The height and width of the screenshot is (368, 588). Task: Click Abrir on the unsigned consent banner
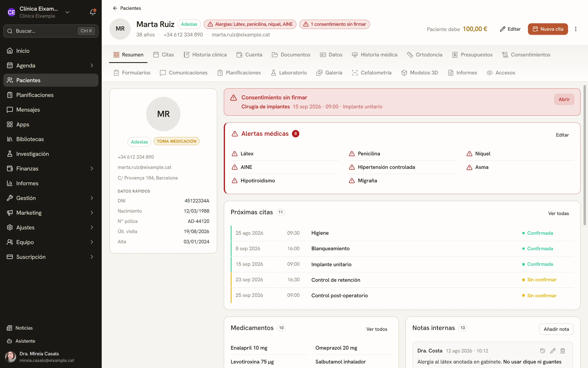pos(564,99)
